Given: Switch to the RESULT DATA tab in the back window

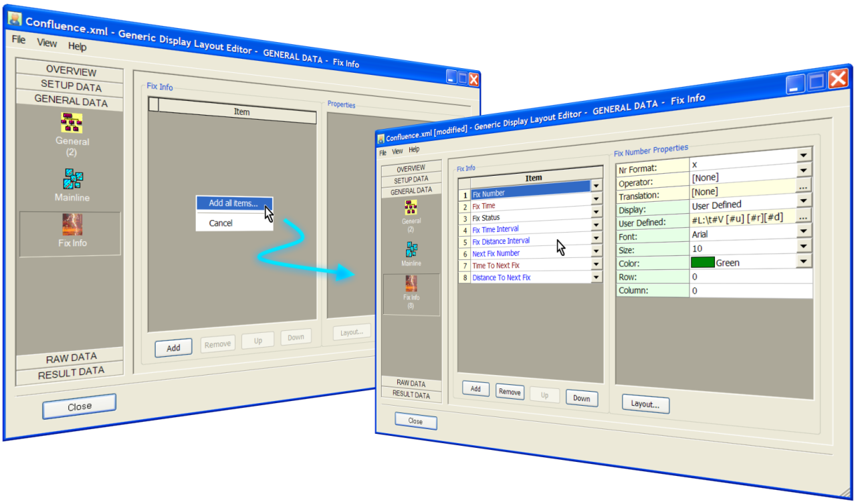Looking at the screenshot, I should pyautogui.click(x=70, y=372).
